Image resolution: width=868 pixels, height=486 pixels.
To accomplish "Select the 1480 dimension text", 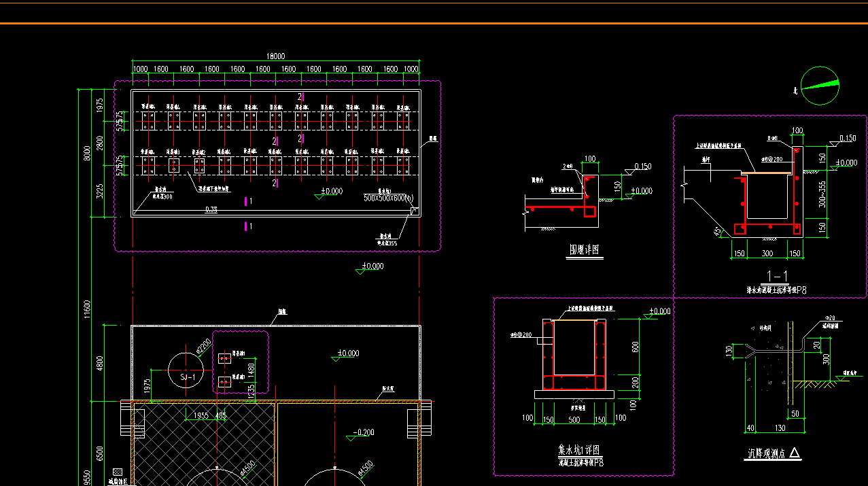I will tap(251, 370).
